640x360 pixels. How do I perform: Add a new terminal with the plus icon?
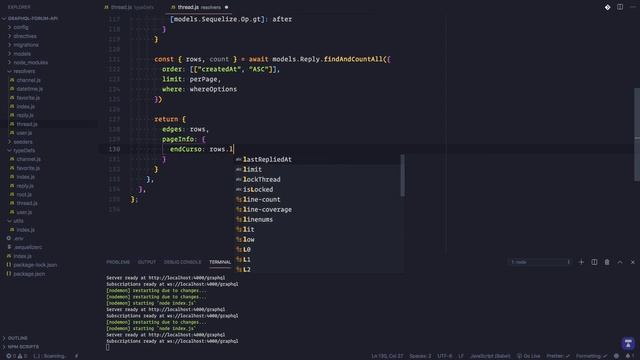click(581, 262)
